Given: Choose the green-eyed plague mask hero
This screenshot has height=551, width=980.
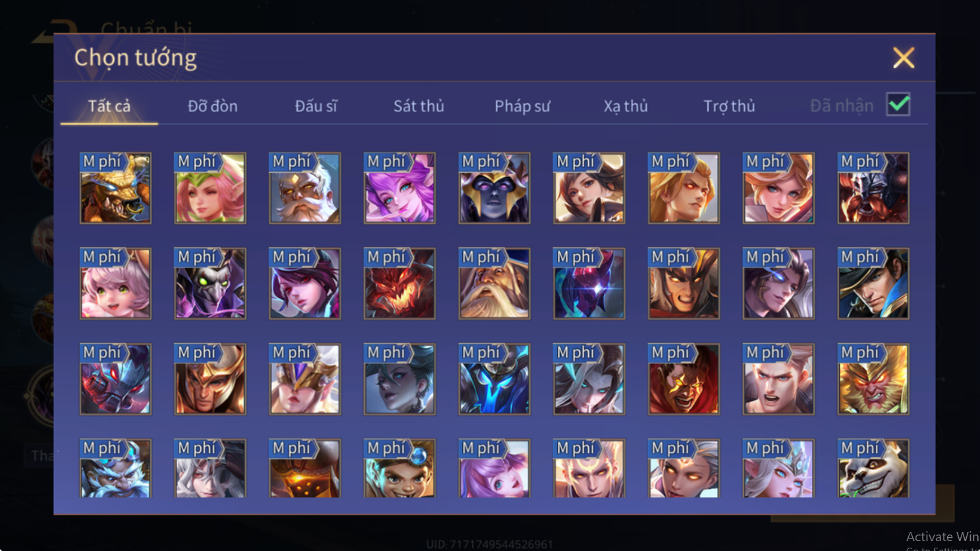Looking at the screenshot, I should click(x=210, y=284).
